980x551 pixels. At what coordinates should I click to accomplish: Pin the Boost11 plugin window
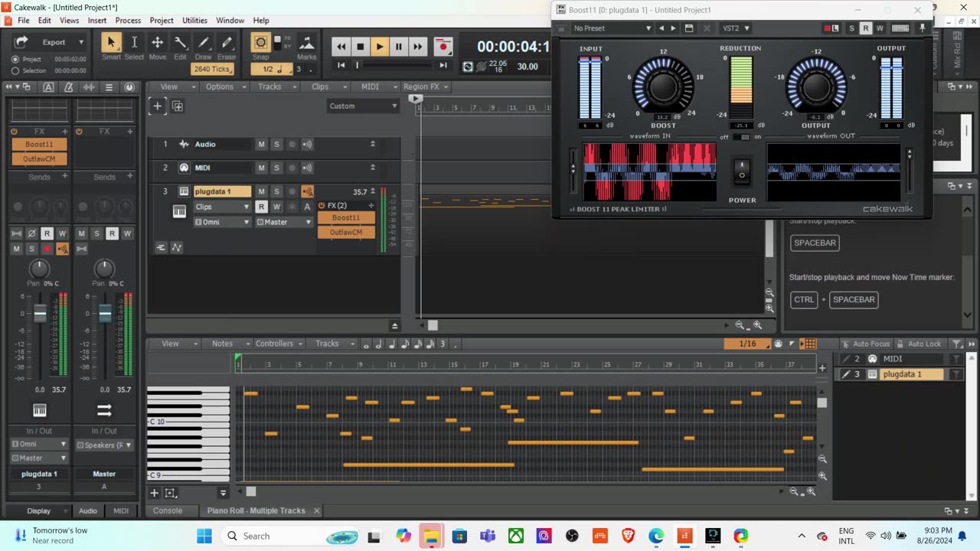(923, 28)
